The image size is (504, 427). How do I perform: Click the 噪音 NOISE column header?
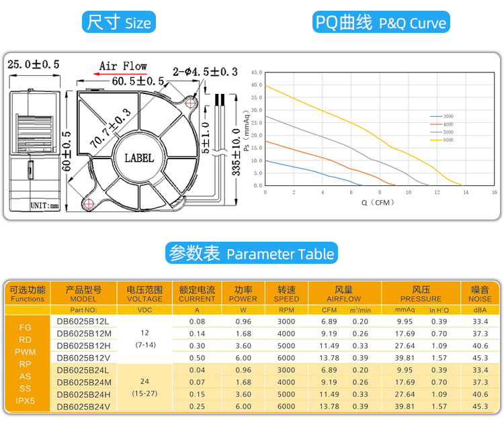tap(480, 294)
